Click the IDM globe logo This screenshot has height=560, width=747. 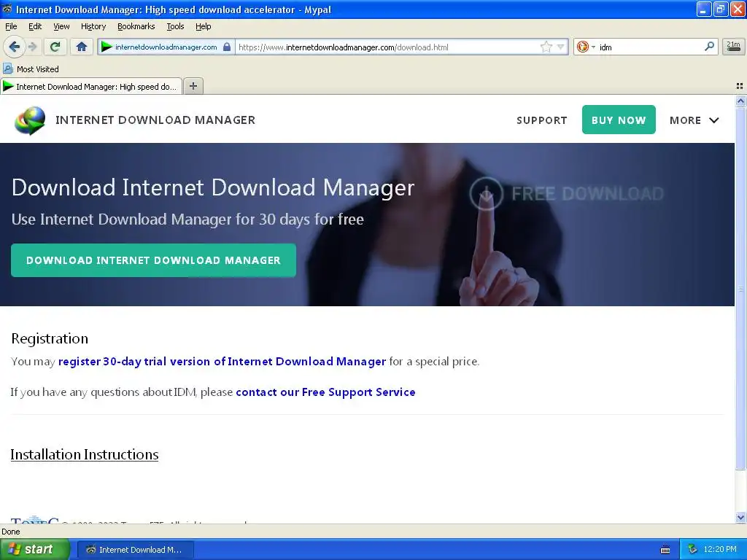click(x=30, y=120)
